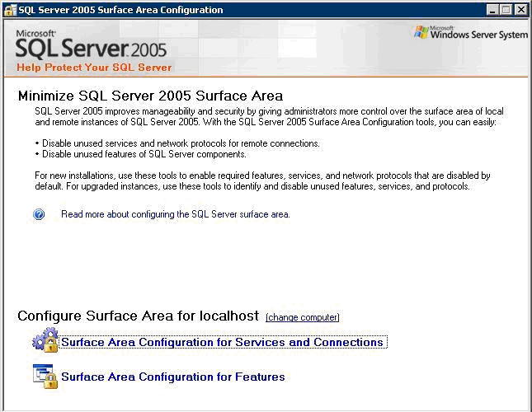Click Help Protect Your SQL Server text

94,68
